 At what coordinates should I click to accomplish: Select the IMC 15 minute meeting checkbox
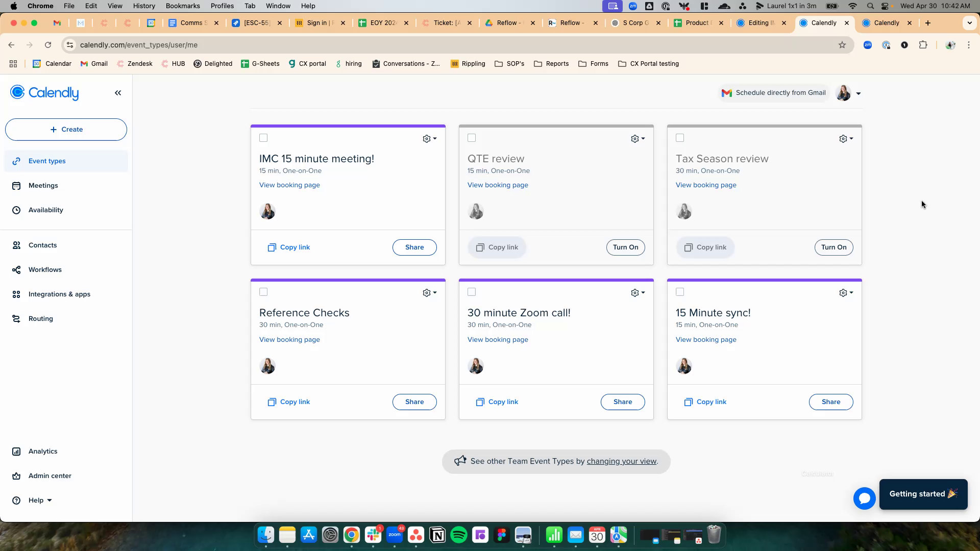pyautogui.click(x=263, y=138)
